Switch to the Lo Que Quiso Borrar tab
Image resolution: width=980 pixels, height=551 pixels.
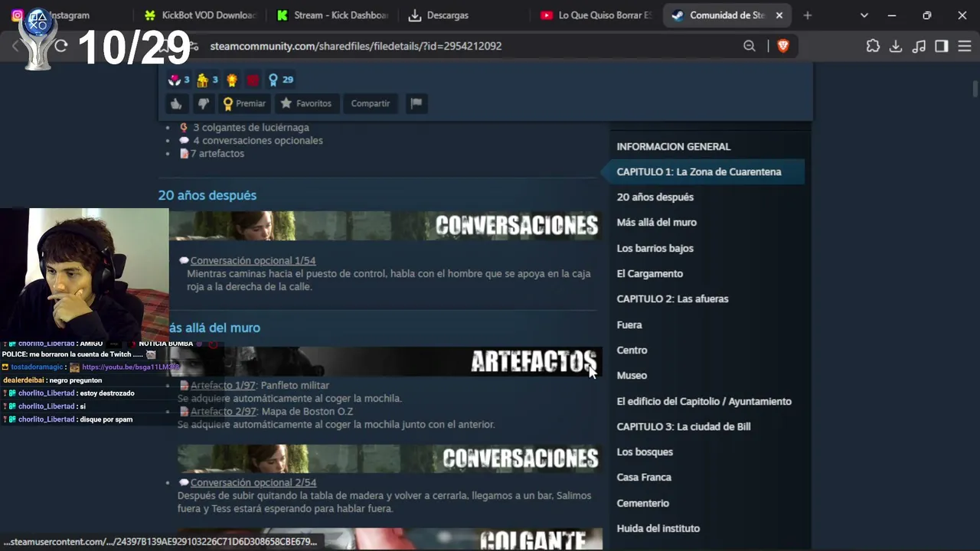coord(596,15)
